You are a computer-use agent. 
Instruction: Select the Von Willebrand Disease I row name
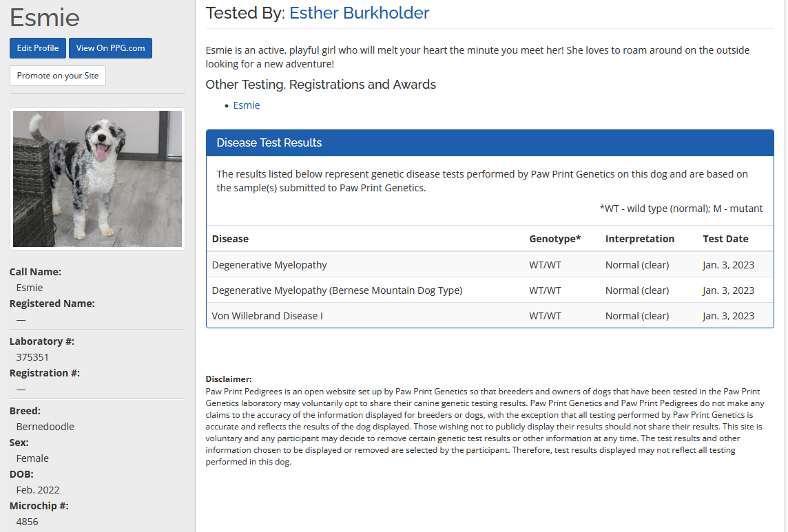tap(267, 316)
